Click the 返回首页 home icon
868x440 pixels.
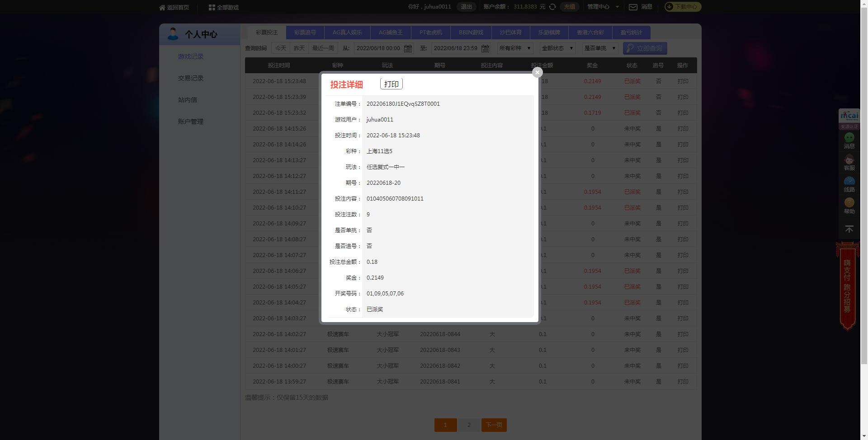(x=162, y=7)
